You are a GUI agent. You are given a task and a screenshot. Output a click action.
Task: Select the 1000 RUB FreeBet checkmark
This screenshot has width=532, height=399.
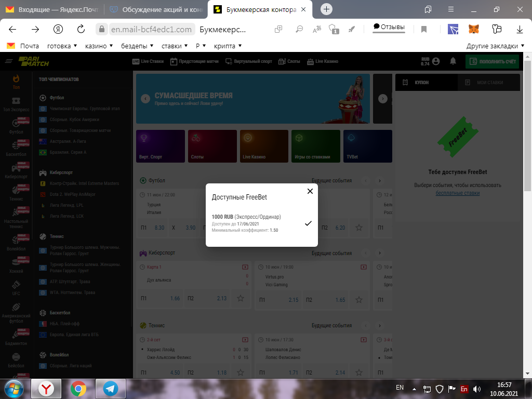tap(308, 223)
